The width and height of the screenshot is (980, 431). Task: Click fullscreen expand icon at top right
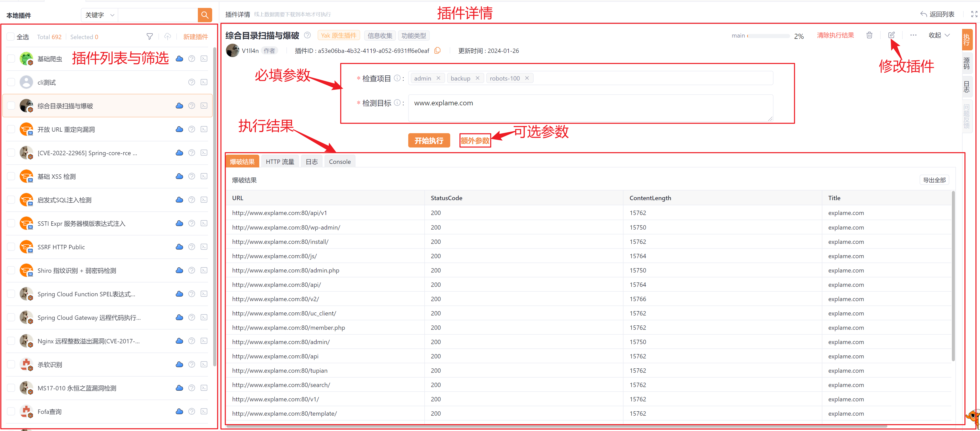click(974, 14)
